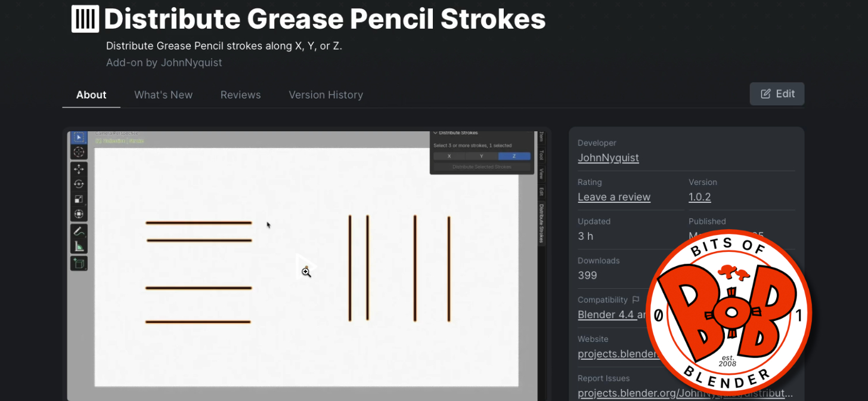Open the vertical Distribute Strokes sidebar tab

(541, 223)
